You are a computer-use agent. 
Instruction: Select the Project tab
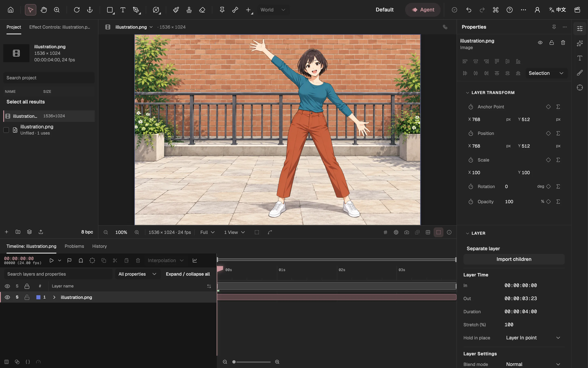click(14, 27)
